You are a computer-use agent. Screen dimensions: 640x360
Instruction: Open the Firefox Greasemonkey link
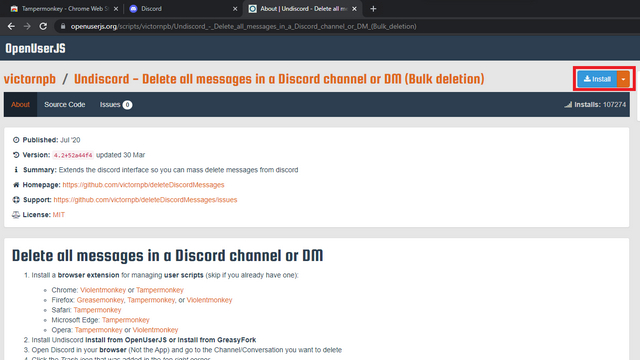[100, 300]
